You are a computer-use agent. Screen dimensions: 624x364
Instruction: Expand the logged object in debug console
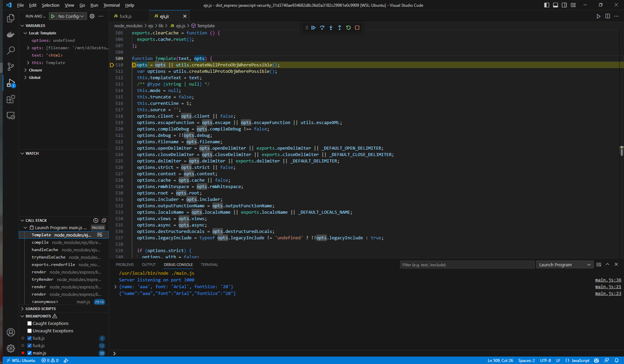(x=115, y=287)
